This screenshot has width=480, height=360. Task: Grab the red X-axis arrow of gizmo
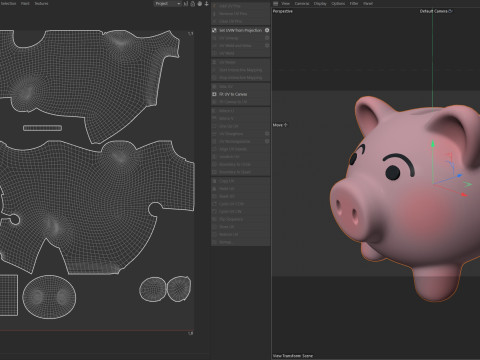pyautogui.click(x=464, y=194)
